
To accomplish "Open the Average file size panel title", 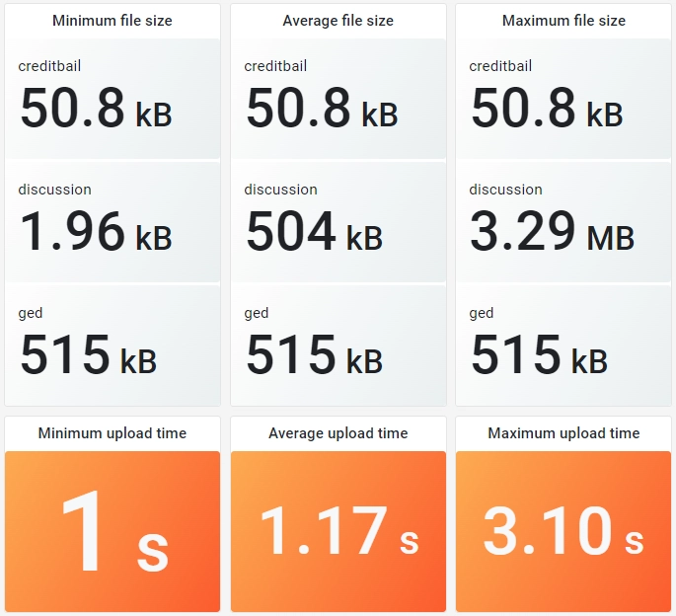I will click(338, 21).
